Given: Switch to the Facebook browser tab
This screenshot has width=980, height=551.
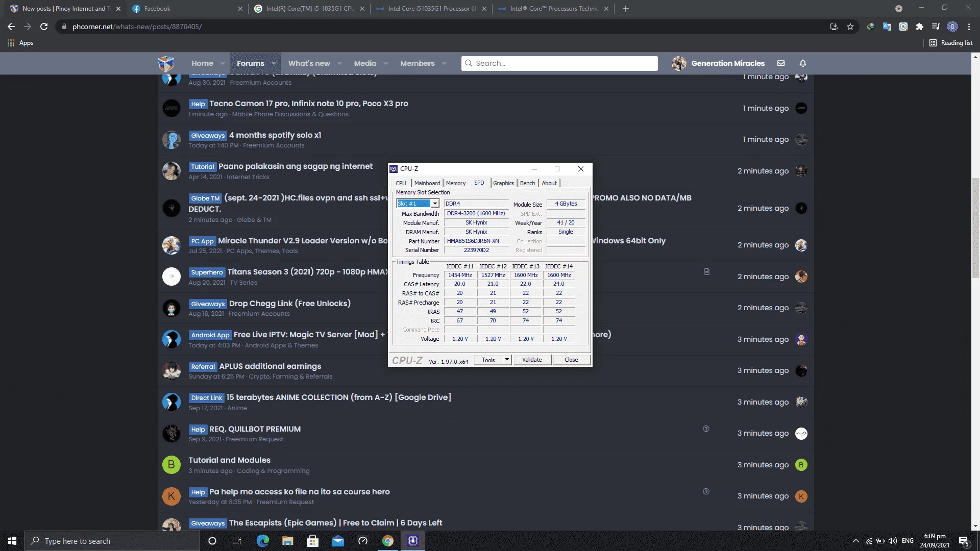Looking at the screenshot, I should pos(187,9).
